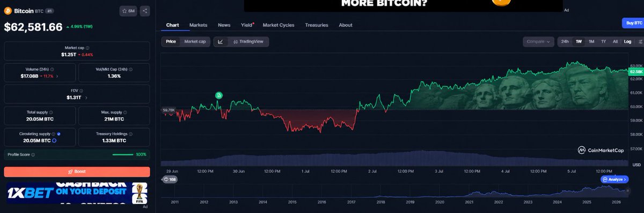Open the Compare dropdown
The image size is (644, 213).
(x=539, y=41)
